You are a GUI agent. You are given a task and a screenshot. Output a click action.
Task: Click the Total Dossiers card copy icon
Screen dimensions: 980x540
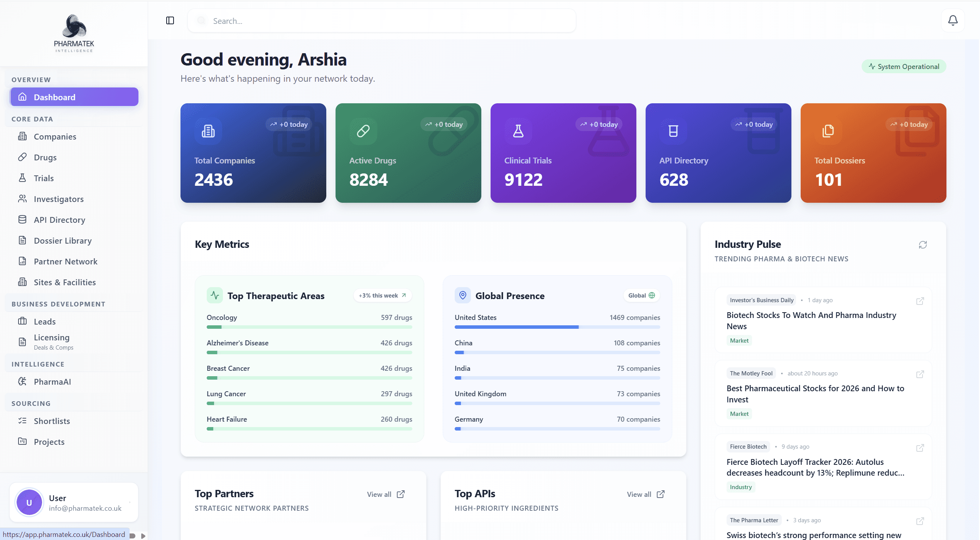click(828, 131)
